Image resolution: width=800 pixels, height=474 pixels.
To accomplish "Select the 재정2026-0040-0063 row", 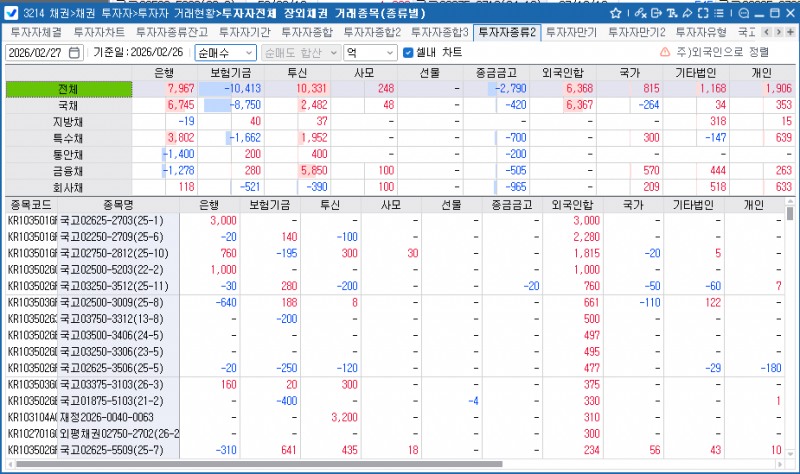I will coord(394,417).
